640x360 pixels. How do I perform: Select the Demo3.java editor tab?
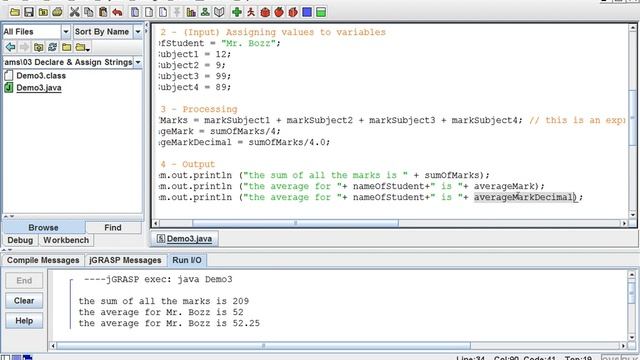point(184,238)
